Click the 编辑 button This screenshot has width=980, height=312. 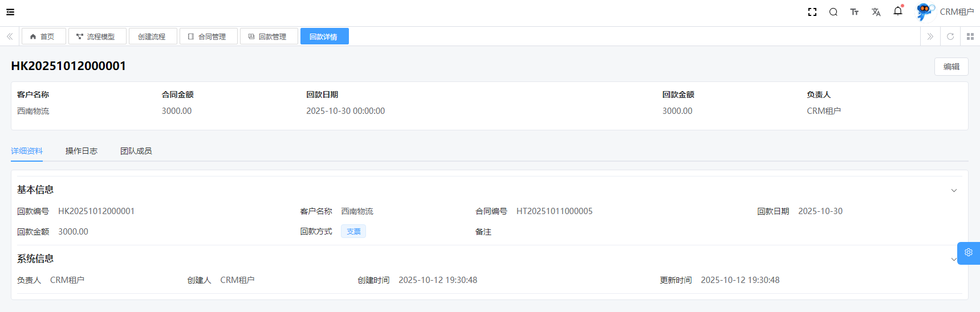(x=951, y=67)
